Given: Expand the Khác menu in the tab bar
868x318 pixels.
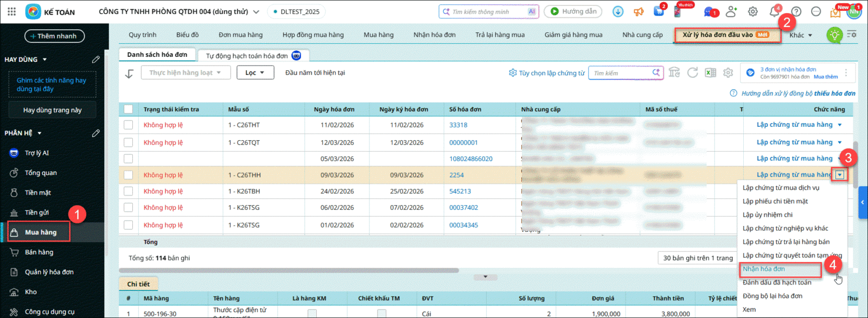Looking at the screenshot, I should (801, 35).
